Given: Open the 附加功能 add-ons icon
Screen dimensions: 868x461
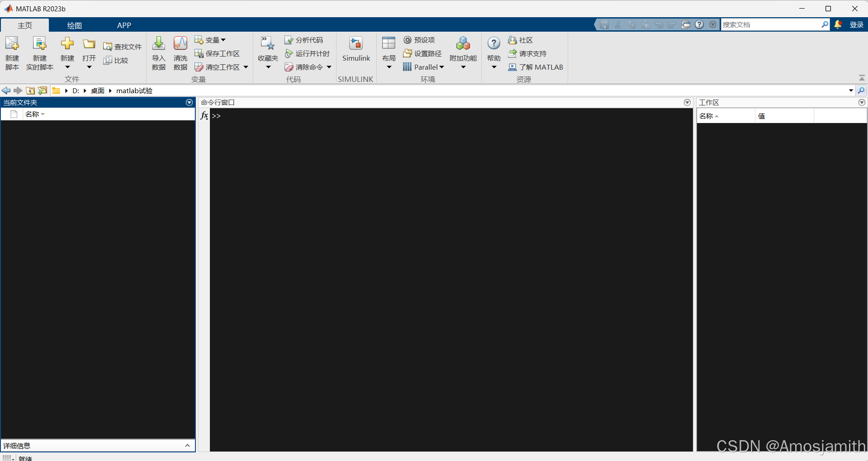Looking at the screenshot, I should tap(463, 44).
